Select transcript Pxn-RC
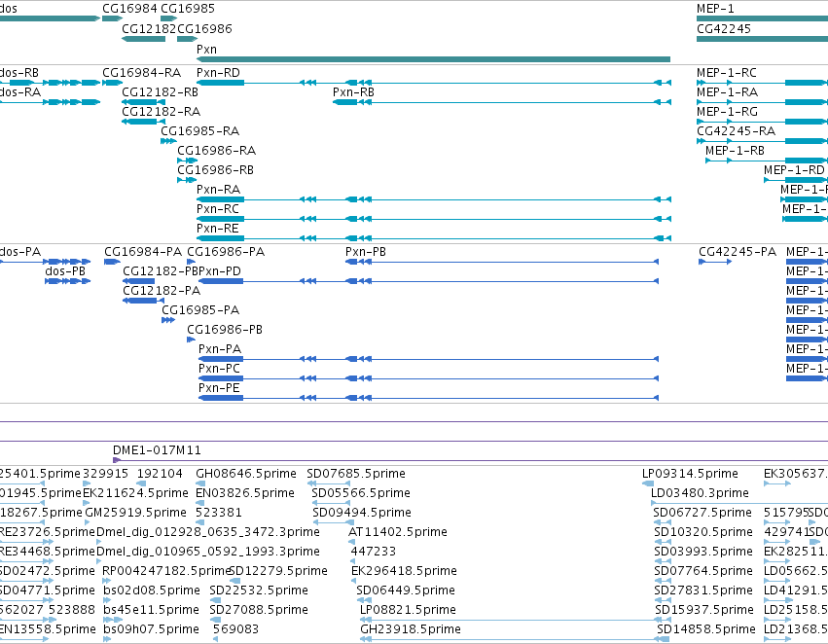The width and height of the screenshot is (828, 644). [x=434, y=219]
